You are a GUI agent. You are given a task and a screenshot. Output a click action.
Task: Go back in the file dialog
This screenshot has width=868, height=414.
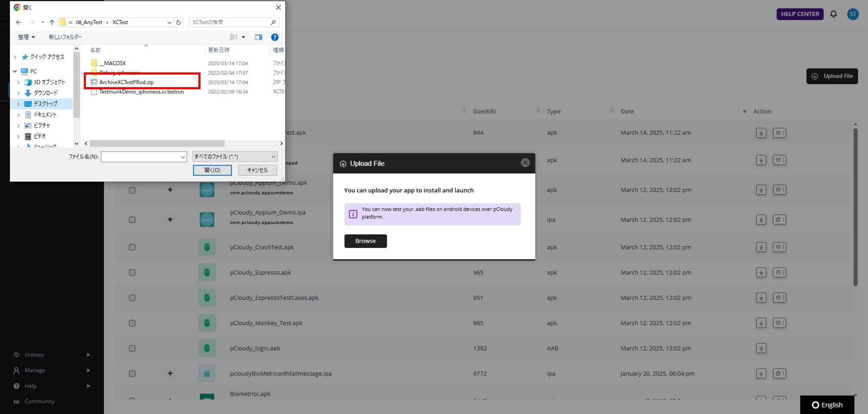click(x=18, y=22)
